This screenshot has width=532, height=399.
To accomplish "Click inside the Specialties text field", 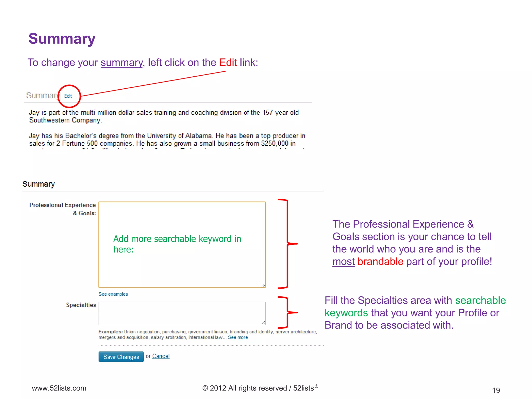I will 182,313.
